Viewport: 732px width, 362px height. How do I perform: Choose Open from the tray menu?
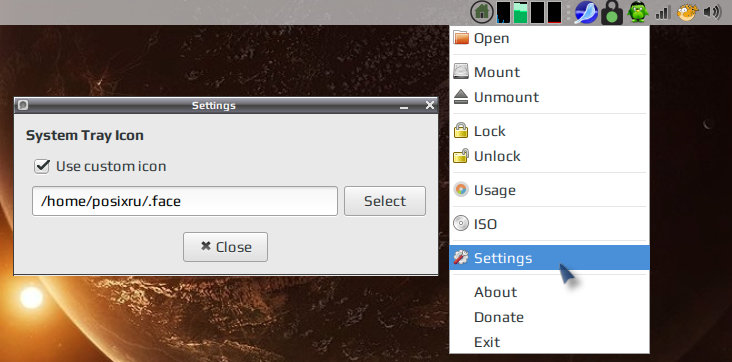[549, 38]
